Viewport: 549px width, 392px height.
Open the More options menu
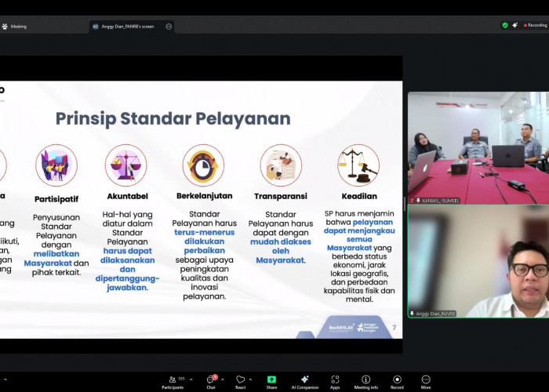(426, 383)
